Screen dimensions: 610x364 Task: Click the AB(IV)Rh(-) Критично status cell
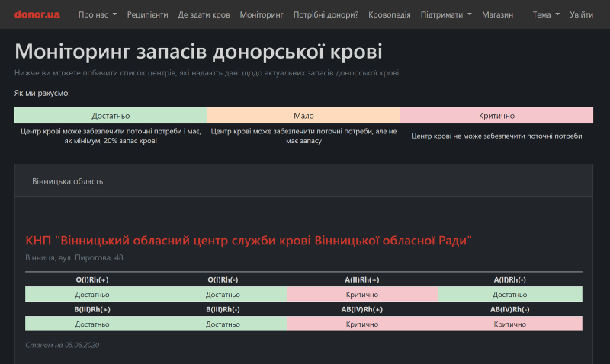tap(509, 324)
